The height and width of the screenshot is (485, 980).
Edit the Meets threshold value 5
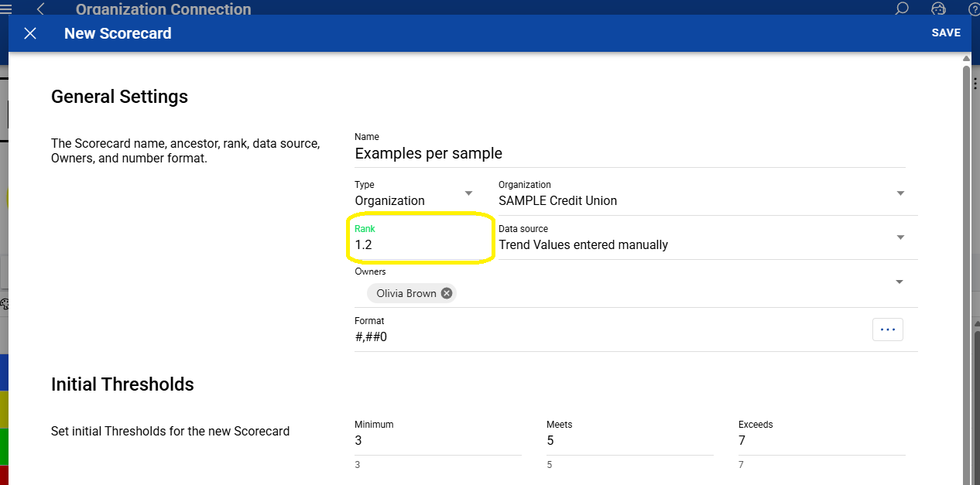coord(629,441)
